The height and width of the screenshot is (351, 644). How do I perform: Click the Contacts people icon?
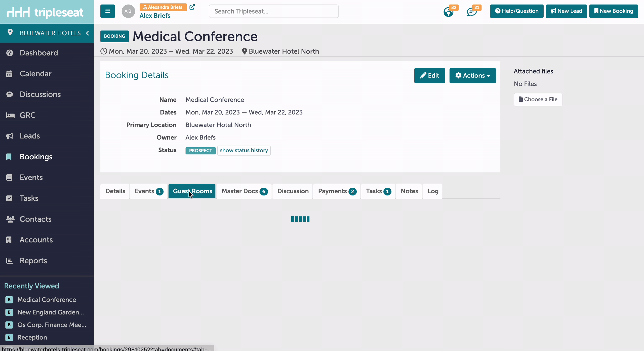(x=10, y=219)
